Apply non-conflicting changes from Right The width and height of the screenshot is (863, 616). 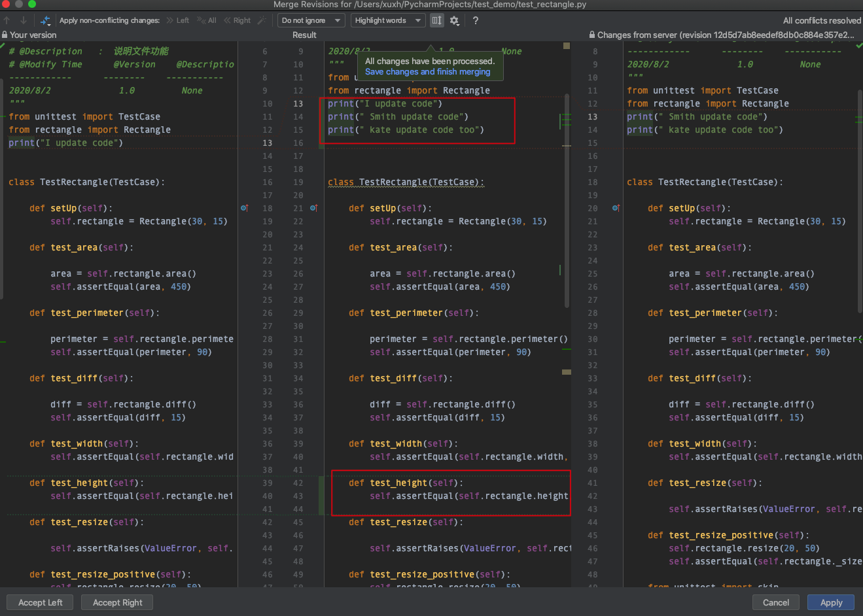click(237, 20)
